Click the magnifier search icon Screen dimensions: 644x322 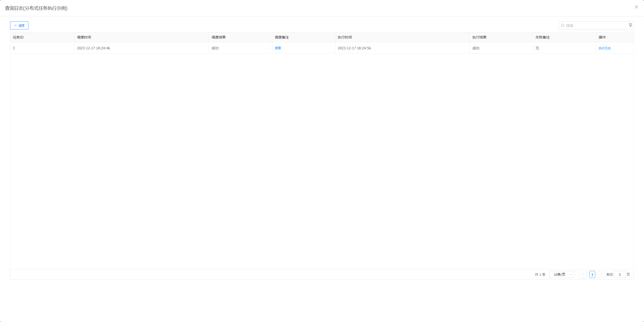[x=562, y=25]
